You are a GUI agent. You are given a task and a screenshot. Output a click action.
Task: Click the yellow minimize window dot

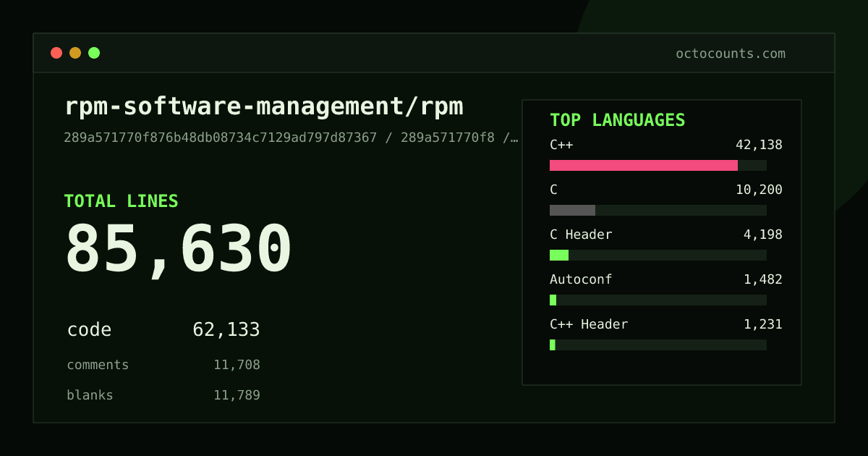pos(75,53)
